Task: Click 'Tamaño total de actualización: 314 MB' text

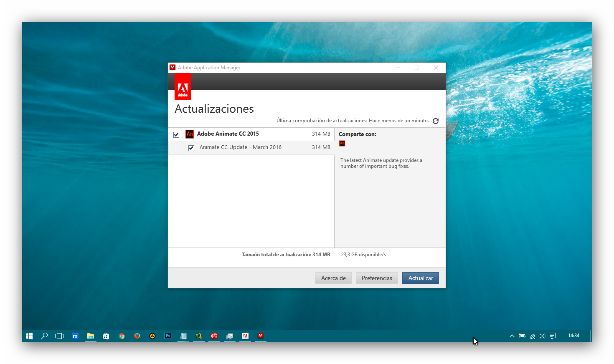Action: click(x=286, y=255)
